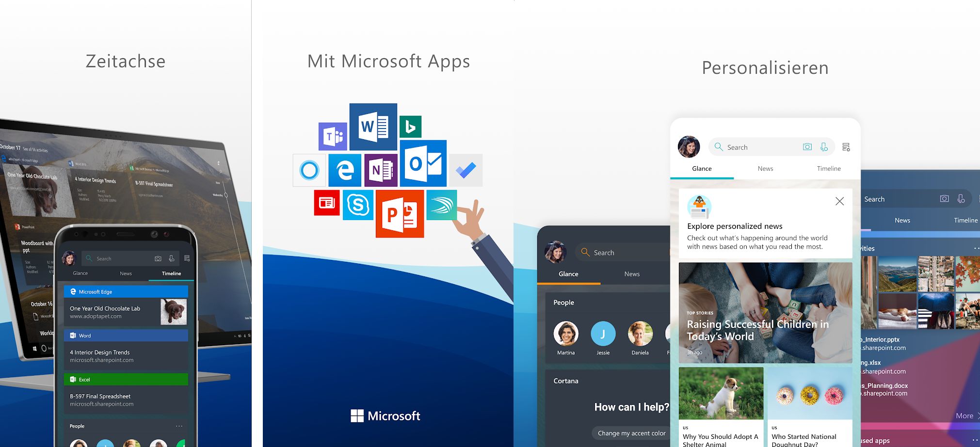Image resolution: width=980 pixels, height=447 pixels.
Task: Click the PowerPoint app icon
Action: point(400,213)
